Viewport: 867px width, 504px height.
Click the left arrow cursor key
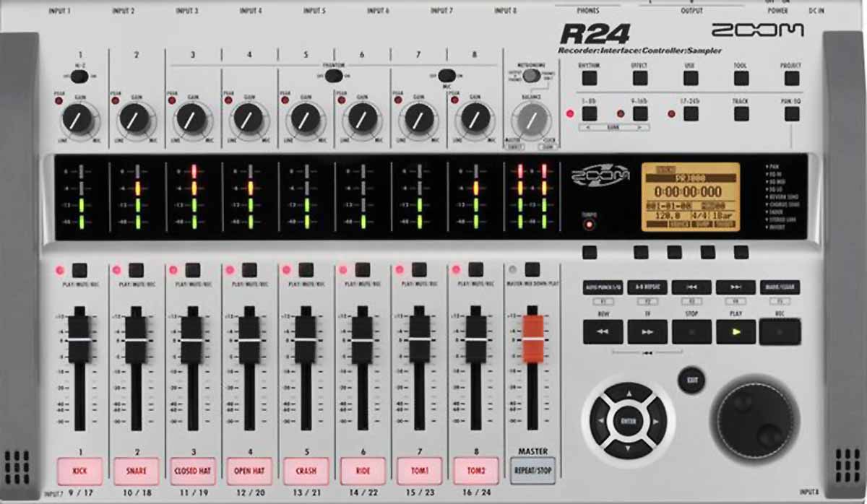pyautogui.click(x=601, y=421)
